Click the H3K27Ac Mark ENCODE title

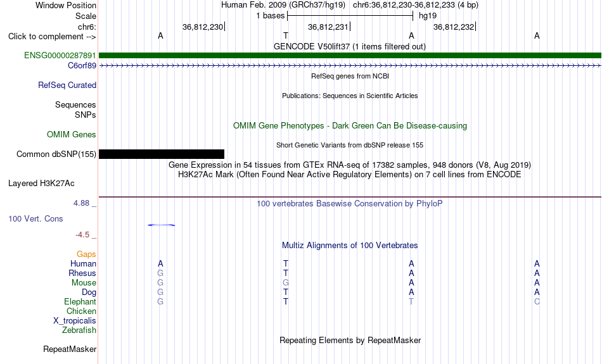click(x=350, y=175)
